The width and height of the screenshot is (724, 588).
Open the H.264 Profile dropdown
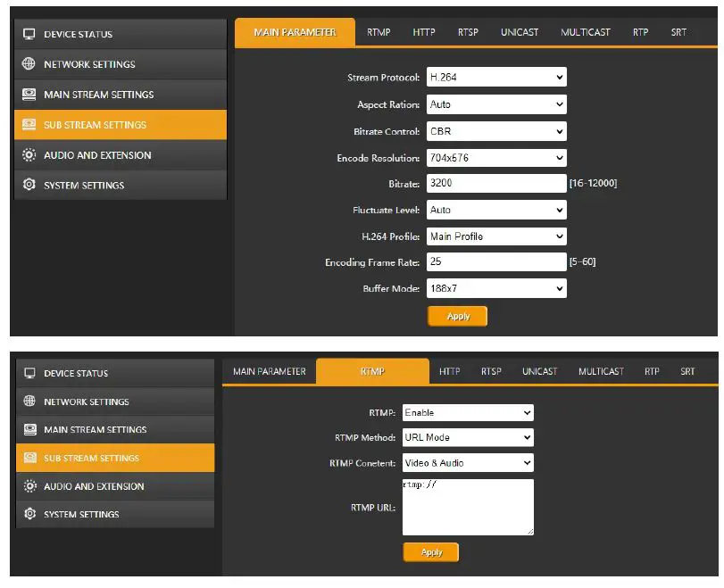(495, 236)
